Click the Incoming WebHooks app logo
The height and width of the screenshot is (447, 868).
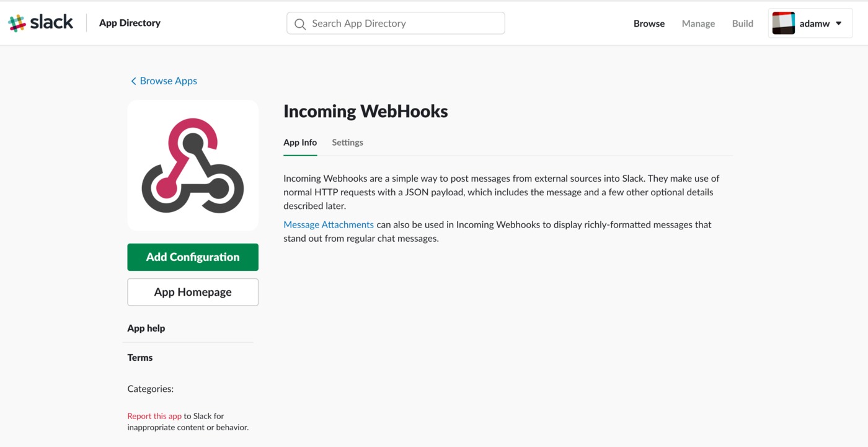pyautogui.click(x=193, y=166)
